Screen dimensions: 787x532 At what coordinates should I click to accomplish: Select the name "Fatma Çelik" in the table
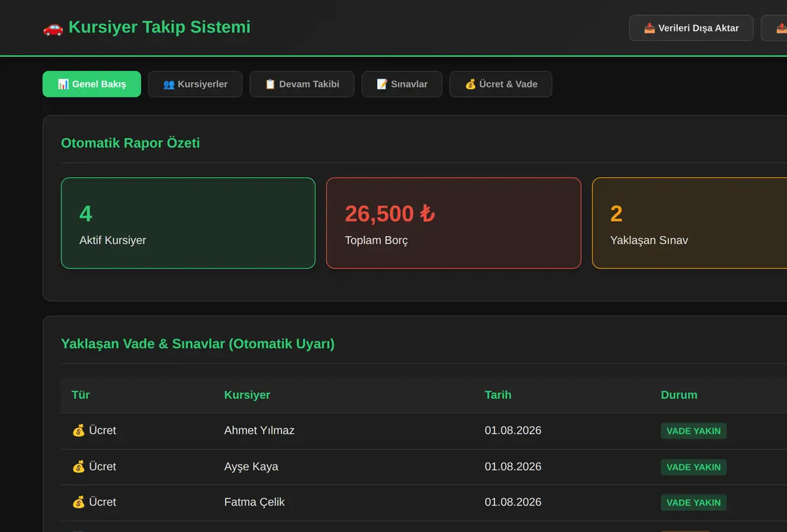click(x=254, y=502)
